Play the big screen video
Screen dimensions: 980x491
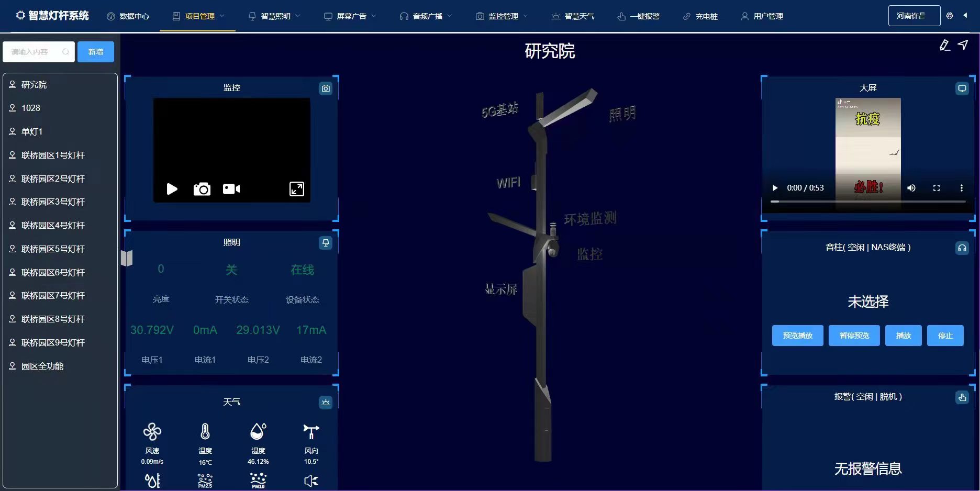point(775,188)
